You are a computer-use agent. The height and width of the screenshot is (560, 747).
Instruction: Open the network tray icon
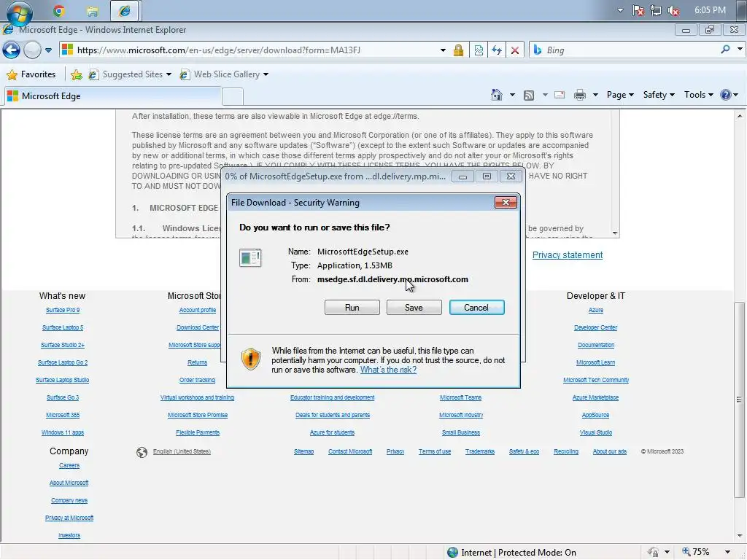(656, 10)
